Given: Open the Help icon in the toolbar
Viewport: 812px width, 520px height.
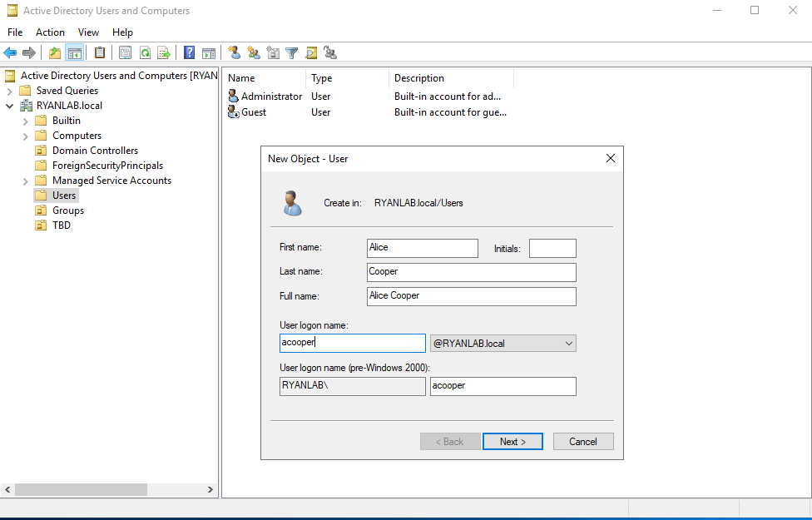Looking at the screenshot, I should coord(189,52).
